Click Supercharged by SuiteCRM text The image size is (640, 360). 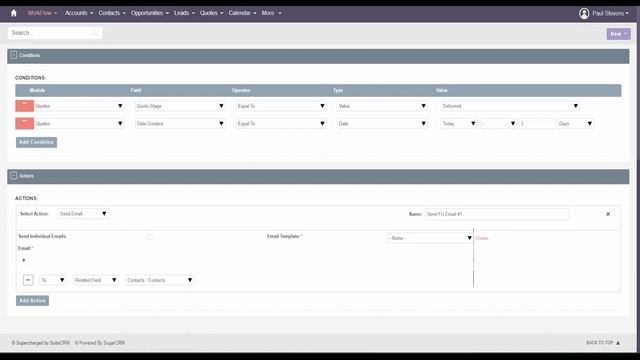click(x=40, y=343)
